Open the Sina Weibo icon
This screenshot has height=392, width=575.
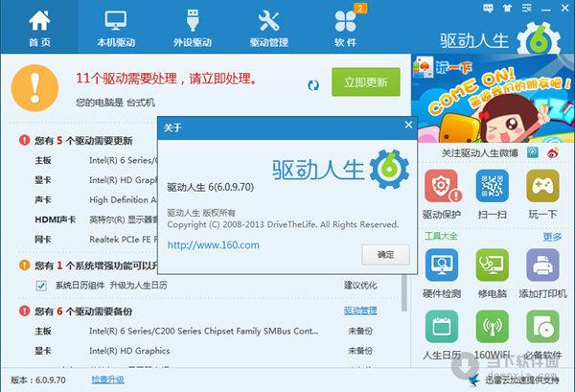click(x=553, y=151)
